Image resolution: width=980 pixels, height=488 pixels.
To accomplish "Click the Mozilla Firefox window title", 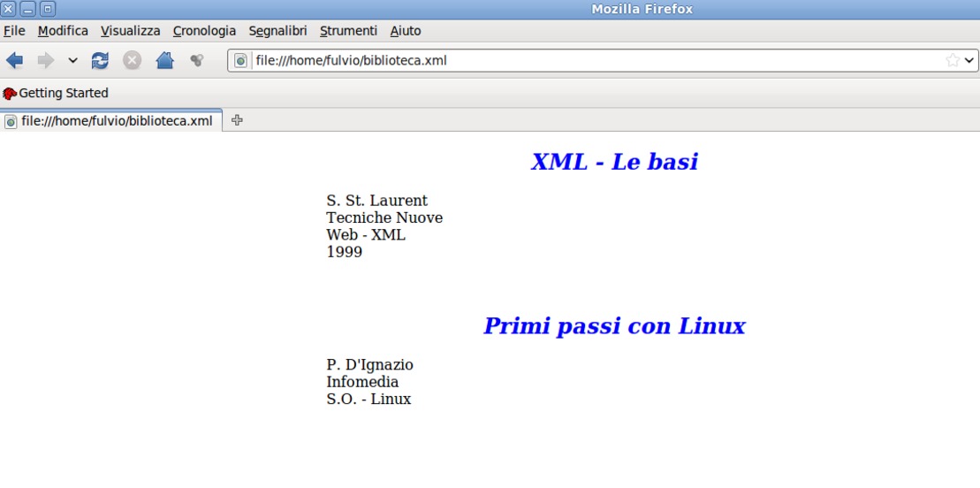I will click(642, 10).
